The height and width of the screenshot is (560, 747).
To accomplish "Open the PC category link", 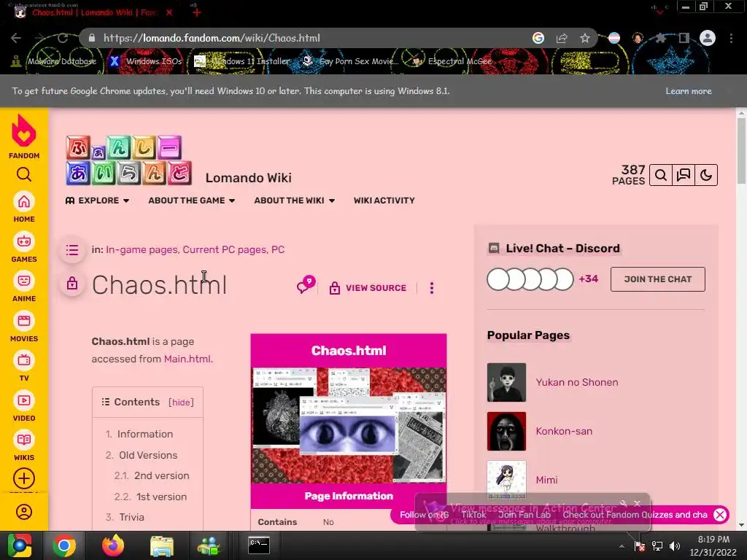I will coord(278,249).
